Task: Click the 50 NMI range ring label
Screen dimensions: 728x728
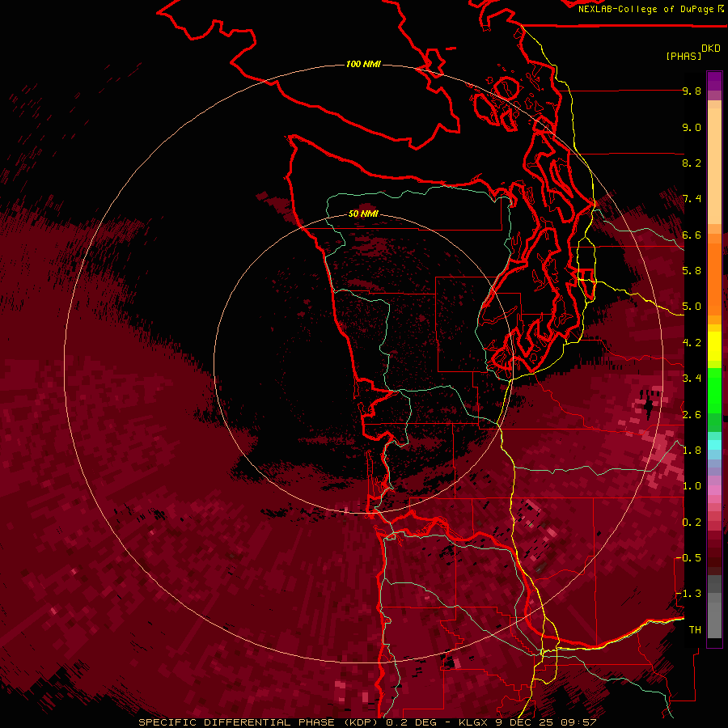Action: tap(363, 214)
